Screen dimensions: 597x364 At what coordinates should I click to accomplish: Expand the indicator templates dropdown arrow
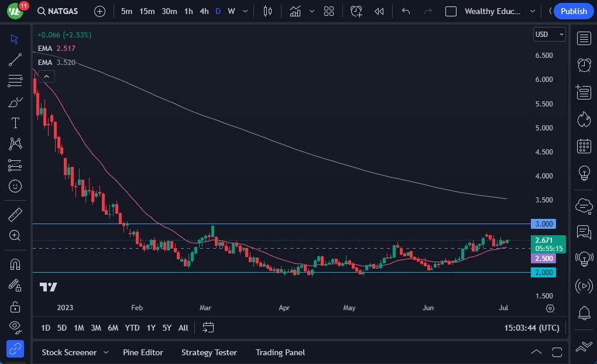[x=312, y=12]
